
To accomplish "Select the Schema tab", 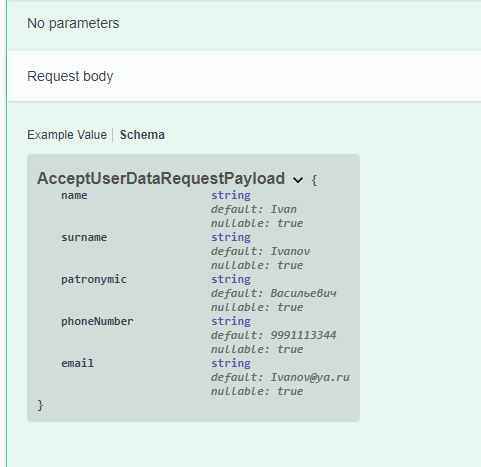I will pos(142,135).
